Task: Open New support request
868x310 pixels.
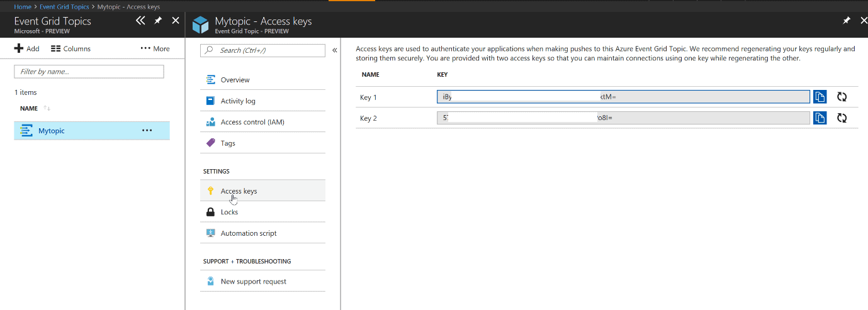Action: pyautogui.click(x=262, y=281)
